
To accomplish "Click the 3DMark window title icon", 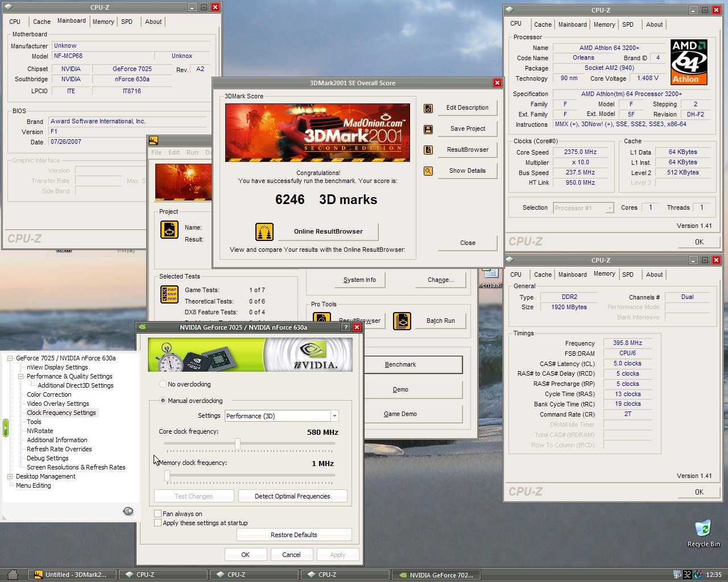I will (x=153, y=141).
